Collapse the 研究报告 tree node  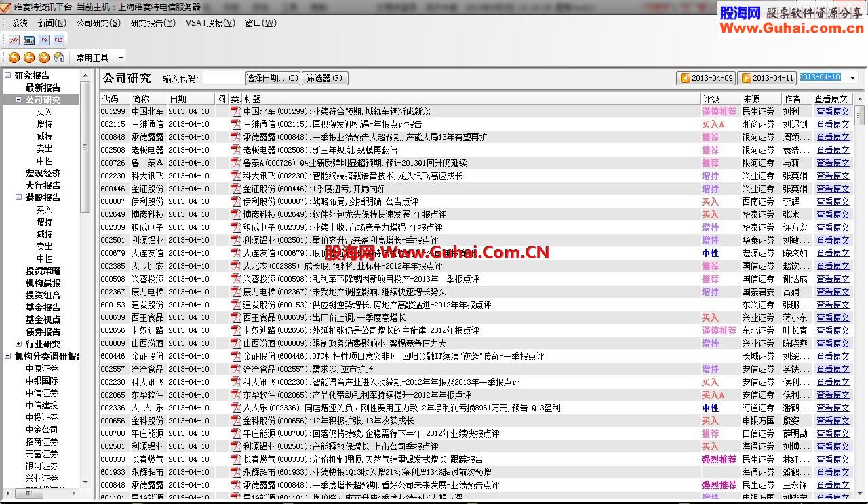tap(8, 75)
